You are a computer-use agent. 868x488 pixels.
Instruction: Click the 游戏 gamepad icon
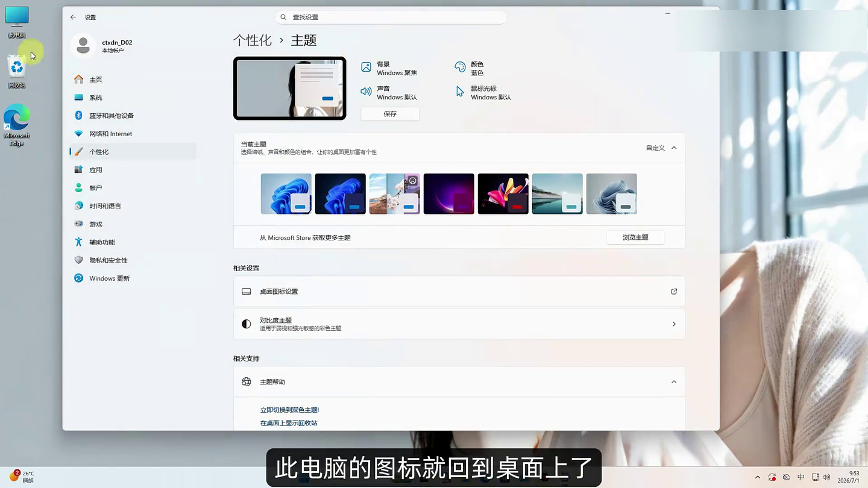pyautogui.click(x=78, y=224)
